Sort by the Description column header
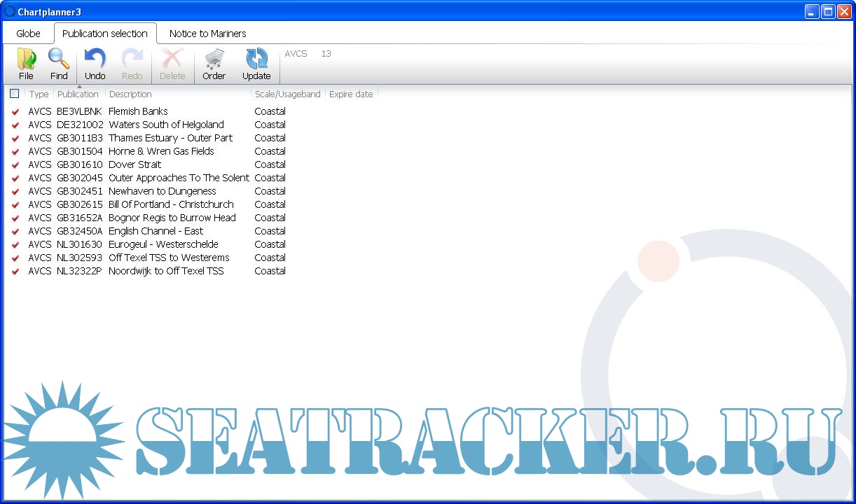The image size is (856, 504). (x=130, y=94)
